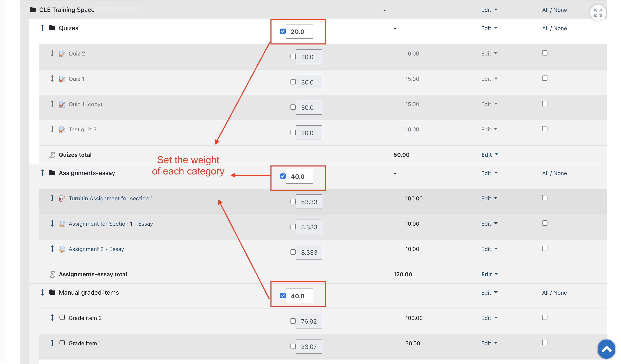621x364 pixels.
Task: Click All / None for Quizes category
Action: coord(554,28)
